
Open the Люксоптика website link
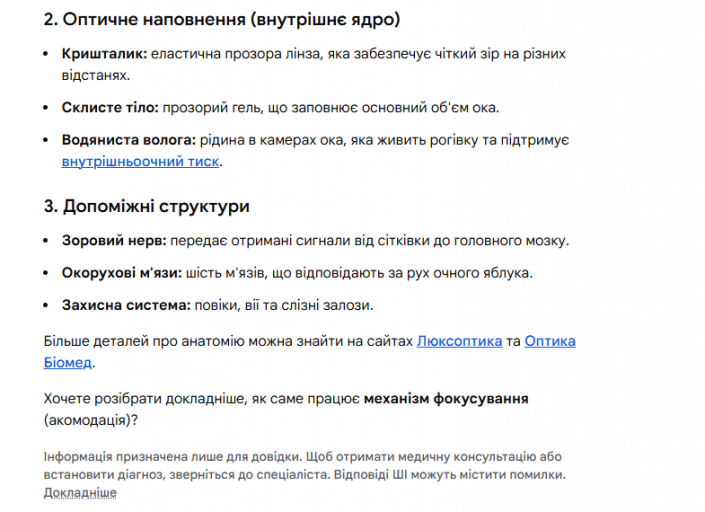pos(459,342)
